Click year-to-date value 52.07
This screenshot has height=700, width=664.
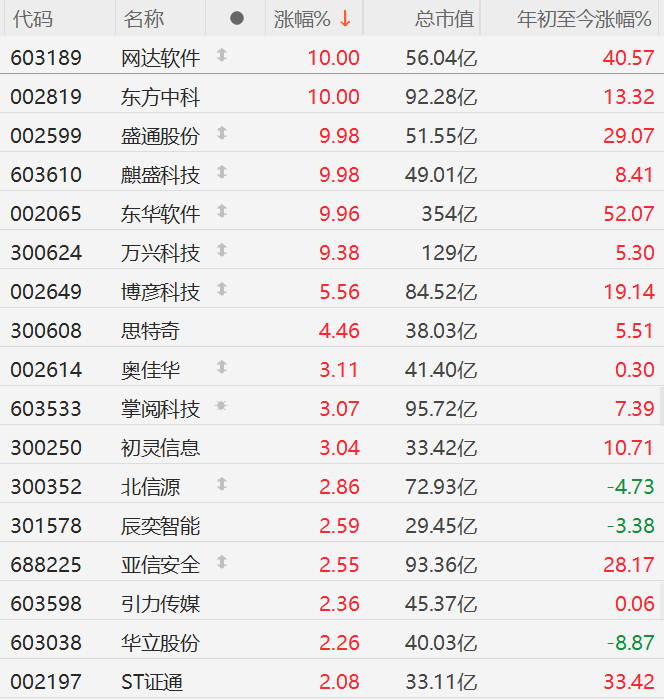coord(629,214)
